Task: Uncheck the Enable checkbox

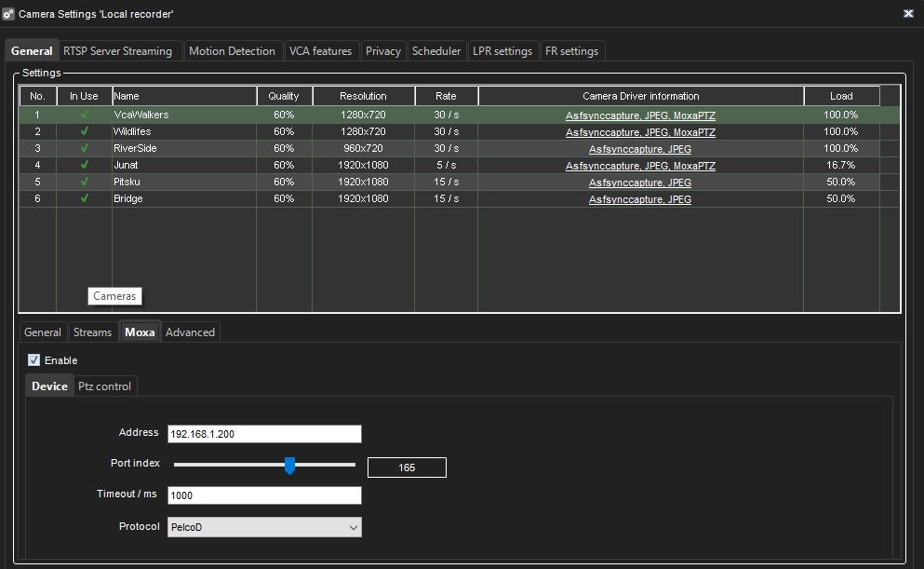Action: [34, 360]
